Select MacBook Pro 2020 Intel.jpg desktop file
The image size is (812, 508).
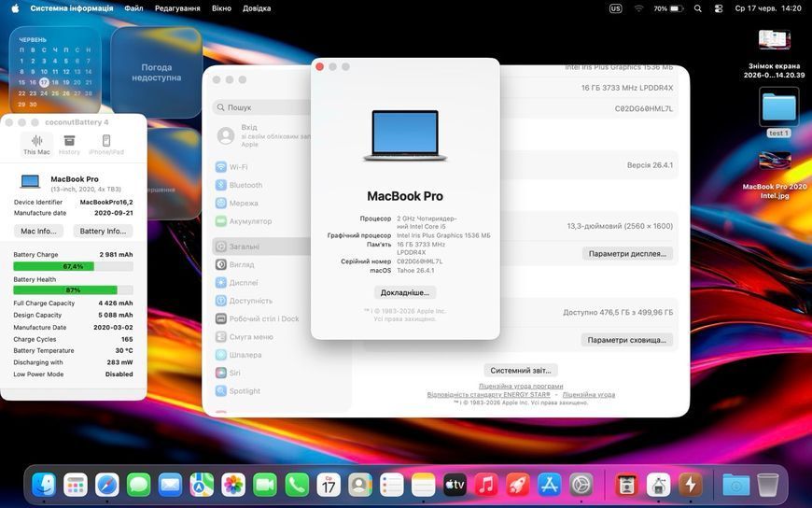click(775, 176)
